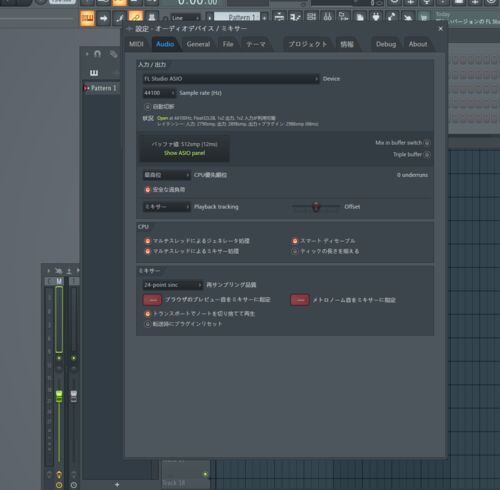
Task: Click the stamp icon in toolbar
Action: coord(152,17)
